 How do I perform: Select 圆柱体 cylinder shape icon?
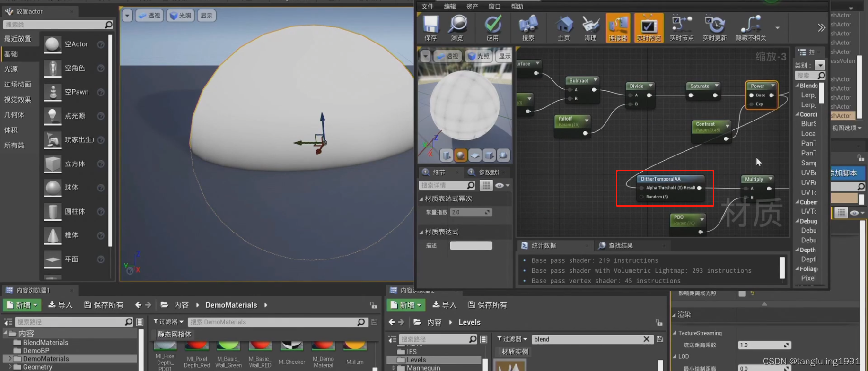point(53,211)
